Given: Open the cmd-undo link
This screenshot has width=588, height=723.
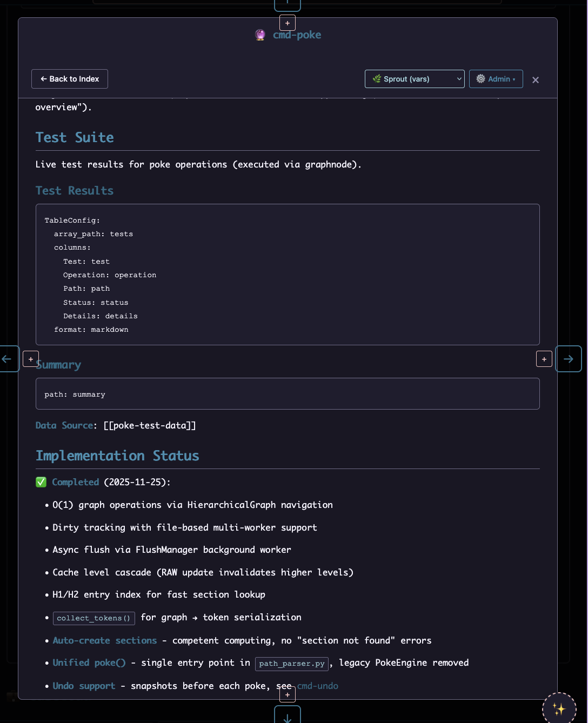Looking at the screenshot, I should (x=318, y=686).
